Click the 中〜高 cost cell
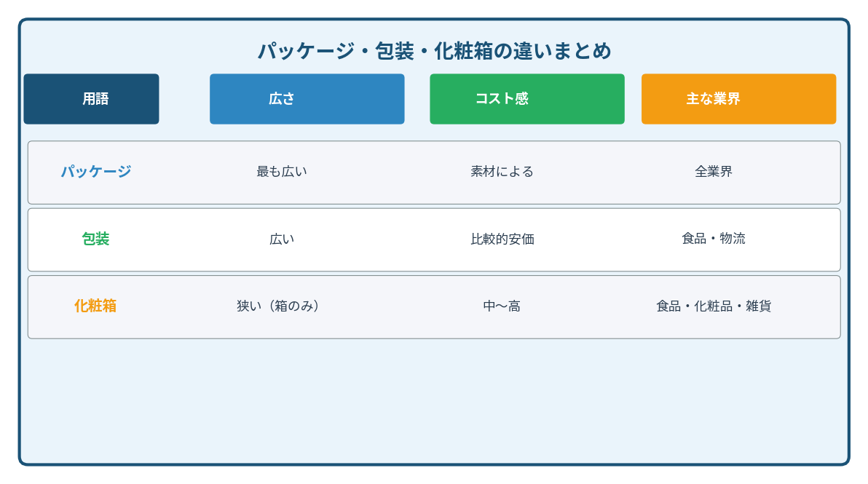Viewport: 868px width, 484px height. [502, 306]
